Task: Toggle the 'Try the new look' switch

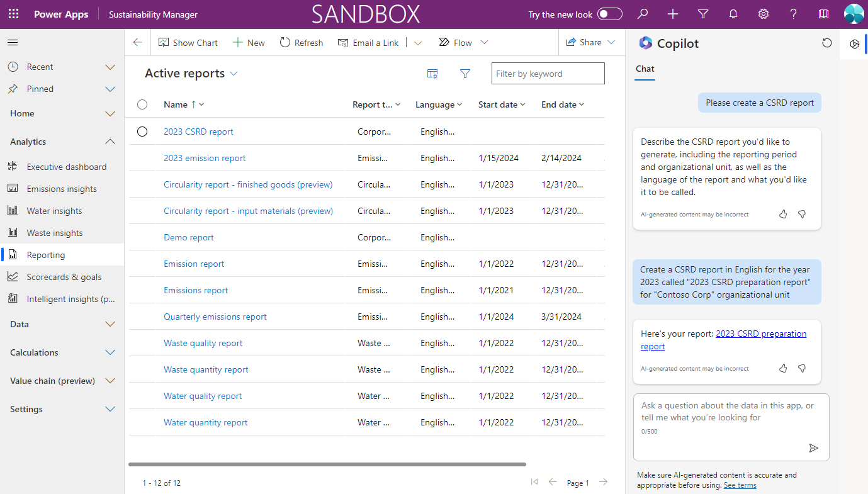Action: click(609, 14)
